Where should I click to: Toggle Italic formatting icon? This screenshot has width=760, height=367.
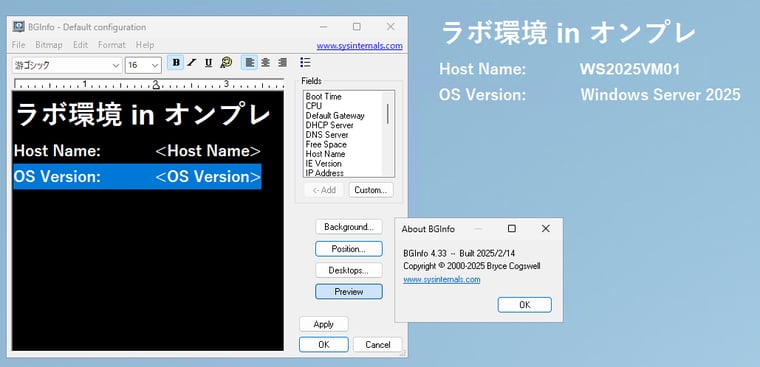(192, 63)
